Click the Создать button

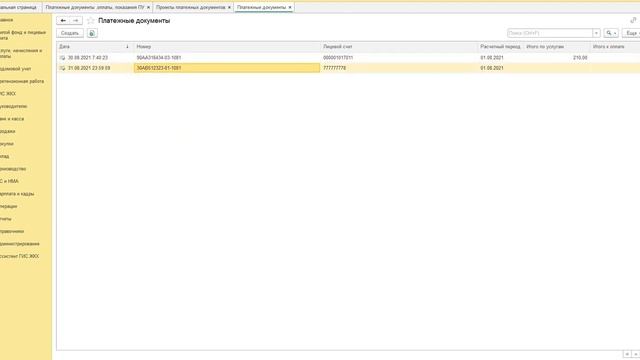[70, 33]
